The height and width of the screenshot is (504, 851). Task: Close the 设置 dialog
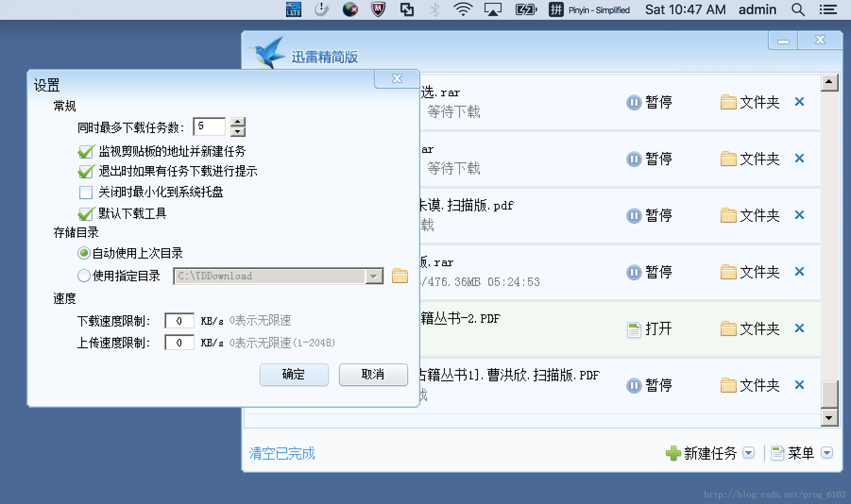pyautogui.click(x=397, y=78)
